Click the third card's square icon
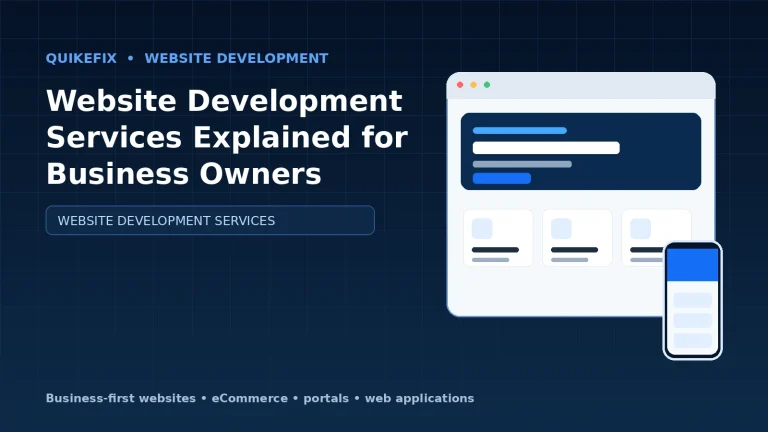The width and height of the screenshot is (768, 432). pyautogui.click(x=640, y=229)
